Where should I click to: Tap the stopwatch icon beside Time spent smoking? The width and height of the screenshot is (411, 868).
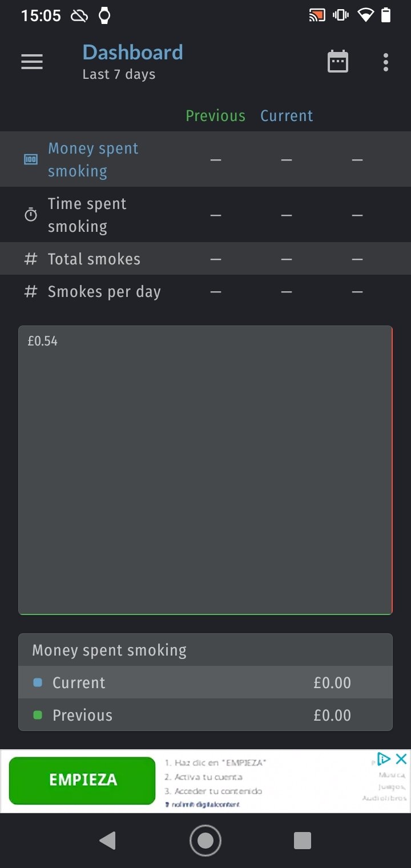31,215
